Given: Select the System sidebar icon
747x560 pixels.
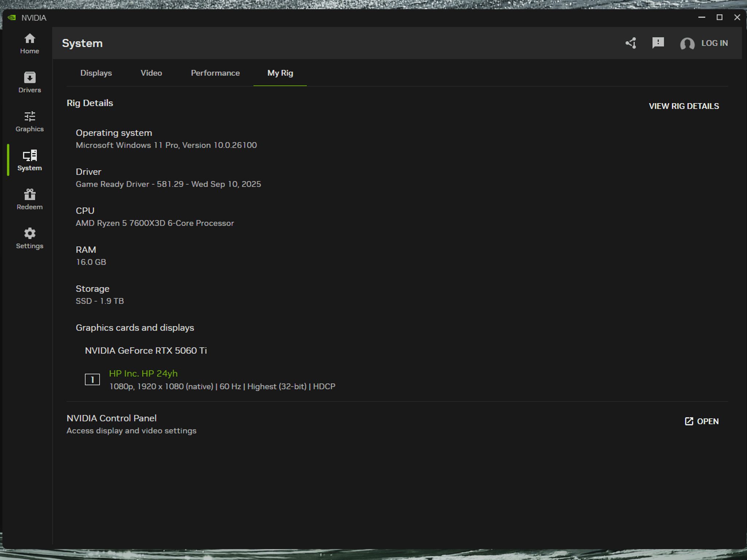Looking at the screenshot, I should (30, 160).
